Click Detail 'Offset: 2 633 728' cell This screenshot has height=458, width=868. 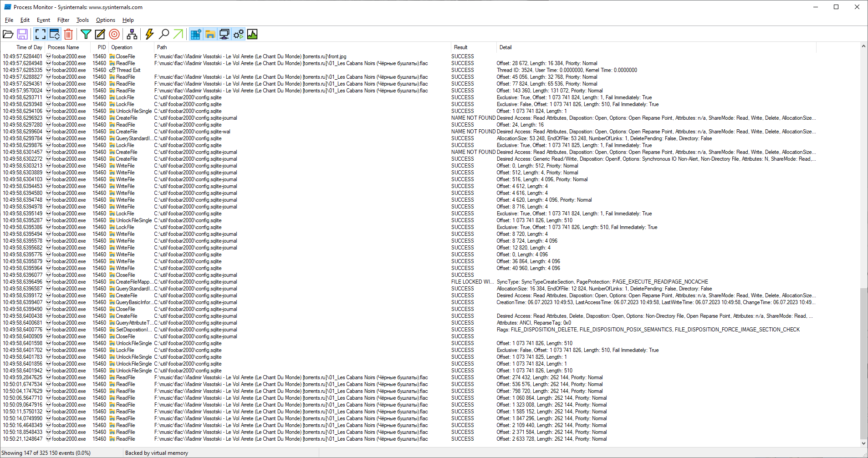coord(552,439)
